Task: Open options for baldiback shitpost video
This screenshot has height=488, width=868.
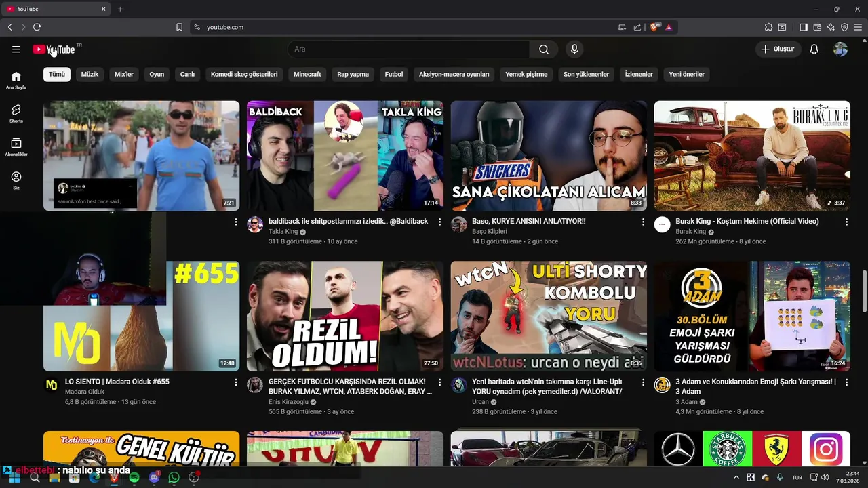Action: (x=439, y=222)
